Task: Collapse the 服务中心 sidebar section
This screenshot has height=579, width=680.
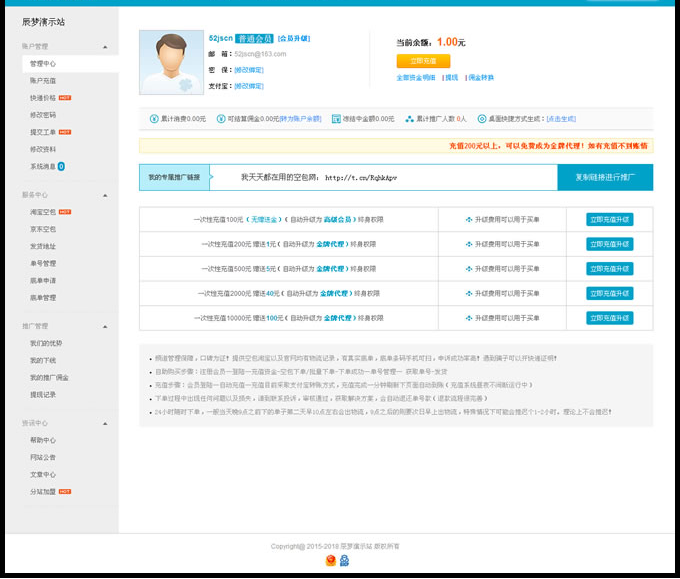Action: pos(104,195)
